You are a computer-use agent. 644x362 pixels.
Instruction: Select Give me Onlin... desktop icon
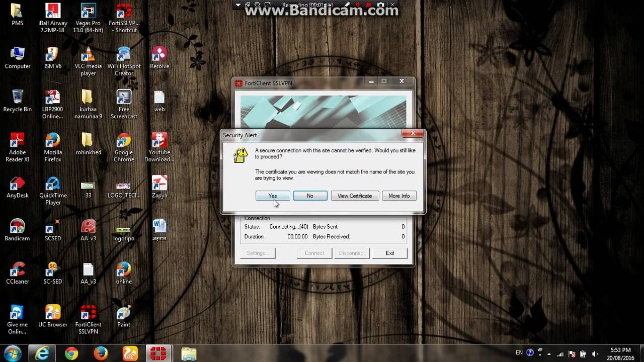(x=18, y=320)
